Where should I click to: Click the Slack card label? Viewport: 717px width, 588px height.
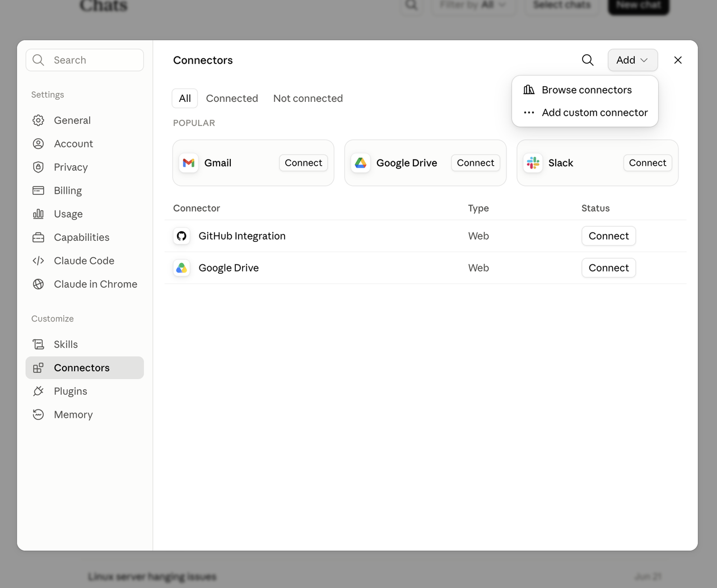[561, 163]
